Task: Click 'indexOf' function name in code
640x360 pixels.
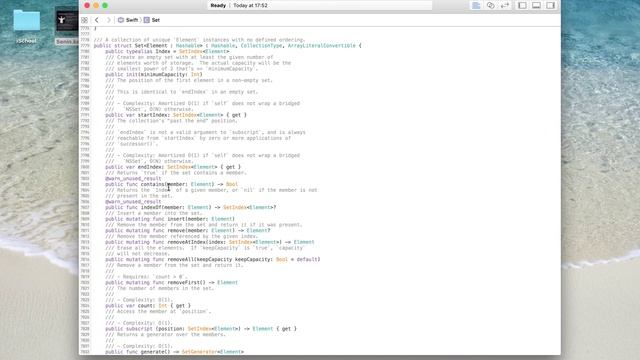Action: (151, 207)
